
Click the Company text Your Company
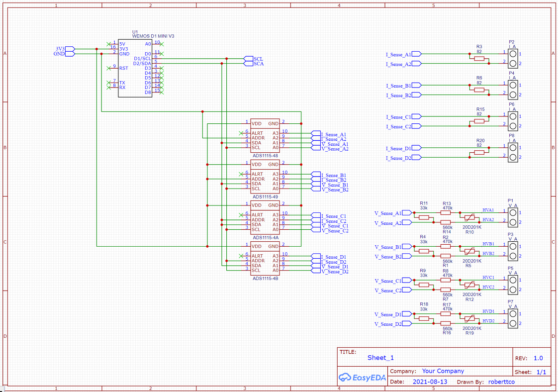pos(443,371)
